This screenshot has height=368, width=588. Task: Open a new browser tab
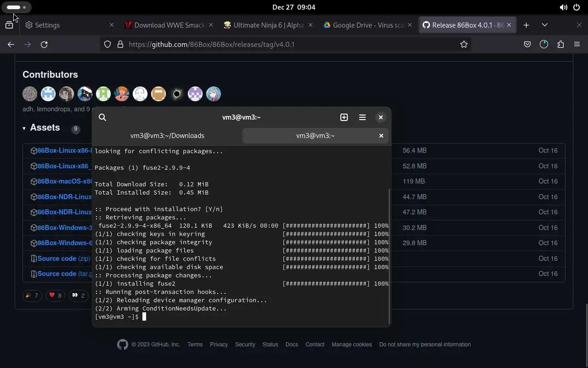tap(526, 25)
